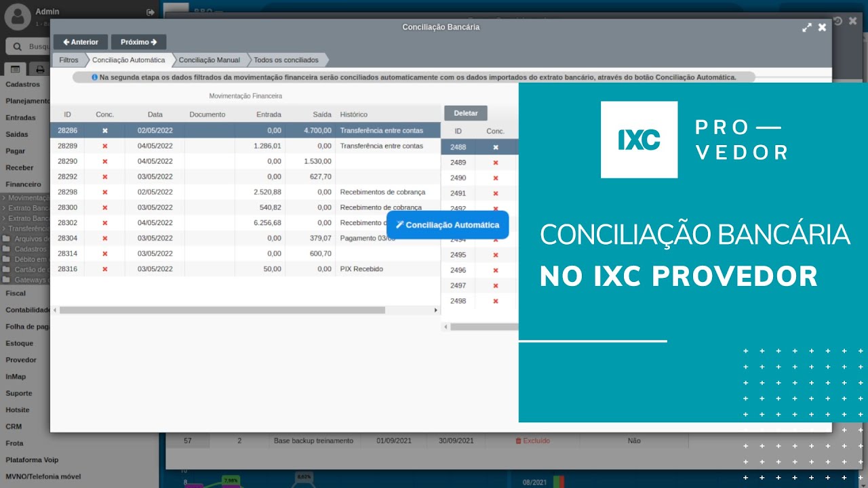
Task: Sort by the Data column header
Action: tap(155, 115)
